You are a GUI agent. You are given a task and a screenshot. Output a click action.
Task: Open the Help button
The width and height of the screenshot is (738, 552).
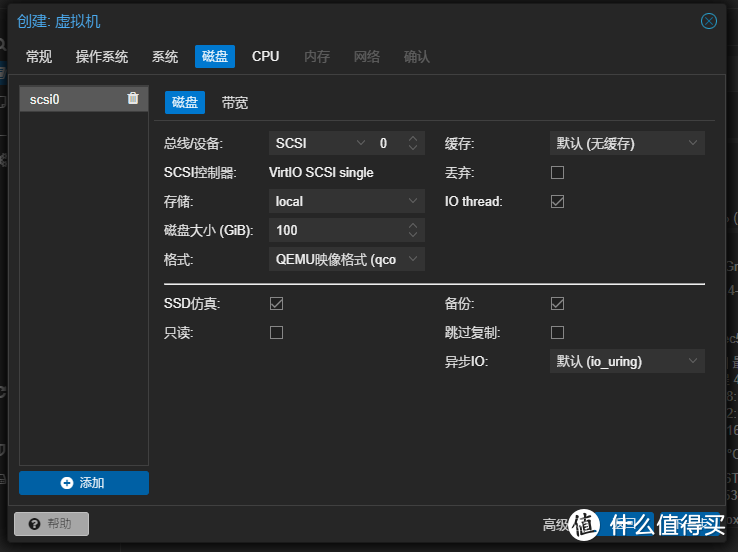click(x=51, y=524)
